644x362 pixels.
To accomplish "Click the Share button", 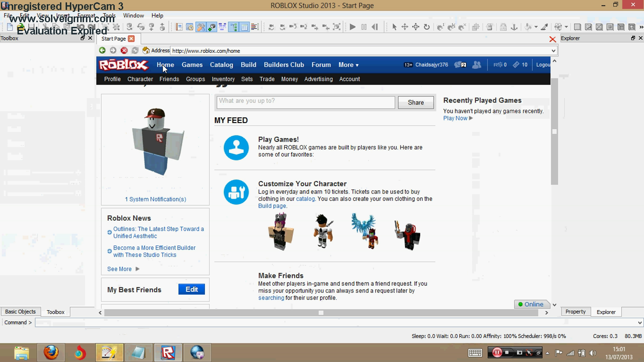I will (x=416, y=103).
